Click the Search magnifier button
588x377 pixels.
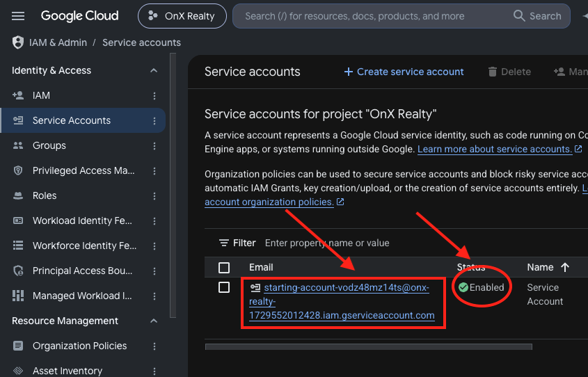click(537, 16)
